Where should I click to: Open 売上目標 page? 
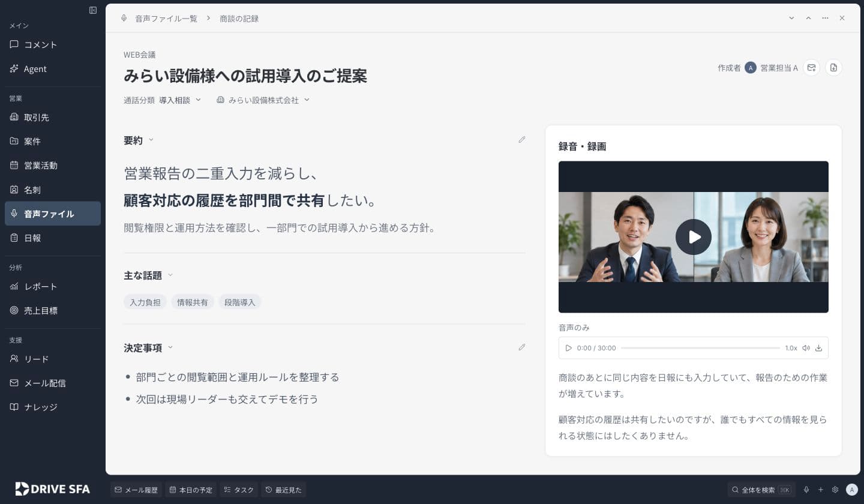(53, 311)
